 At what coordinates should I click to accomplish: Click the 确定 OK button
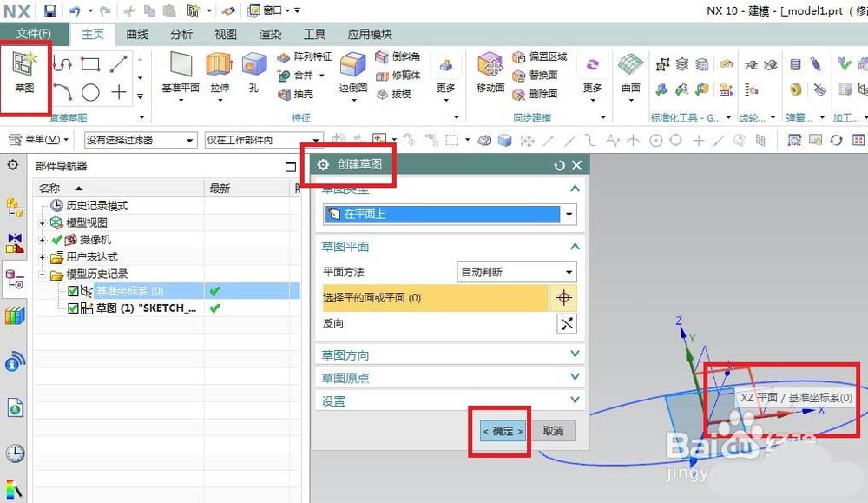[503, 431]
